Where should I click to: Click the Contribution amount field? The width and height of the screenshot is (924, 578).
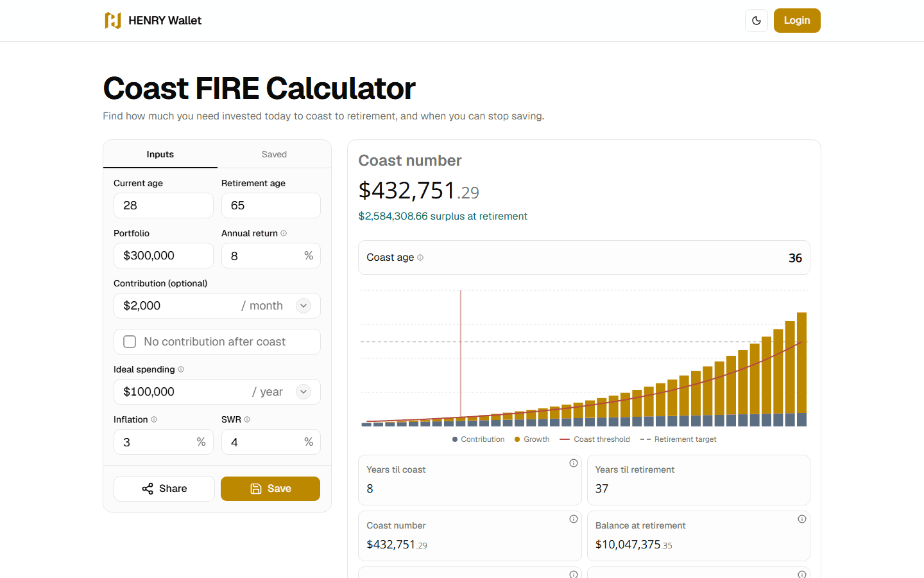[173, 306]
